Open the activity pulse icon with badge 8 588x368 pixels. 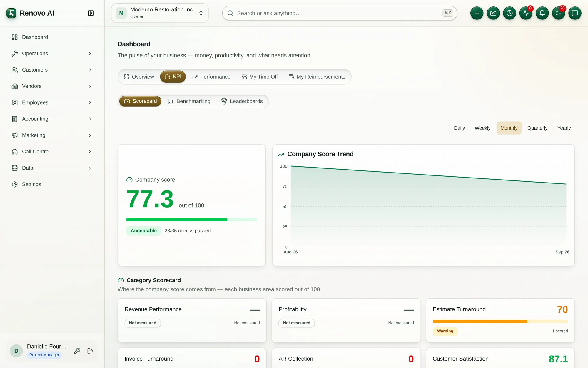point(526,13)
